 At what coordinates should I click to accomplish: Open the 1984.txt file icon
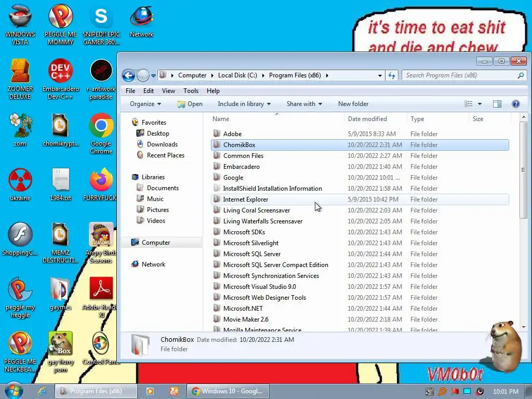point(60,184)
